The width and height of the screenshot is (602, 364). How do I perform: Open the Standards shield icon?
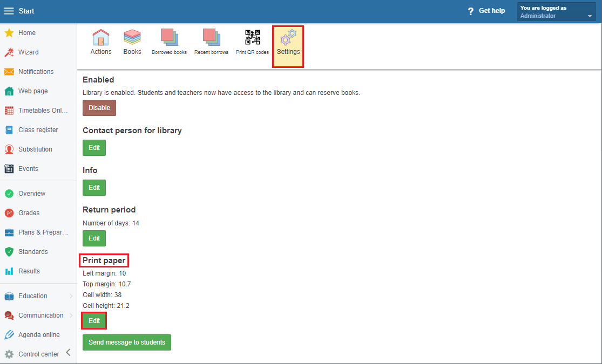[9, 252]
